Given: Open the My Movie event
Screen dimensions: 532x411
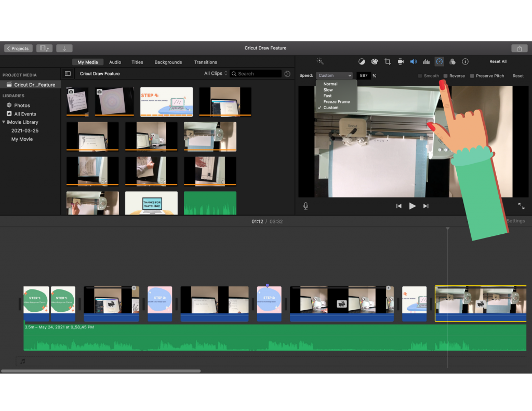Looking at the screenshot, I should 22,139.
